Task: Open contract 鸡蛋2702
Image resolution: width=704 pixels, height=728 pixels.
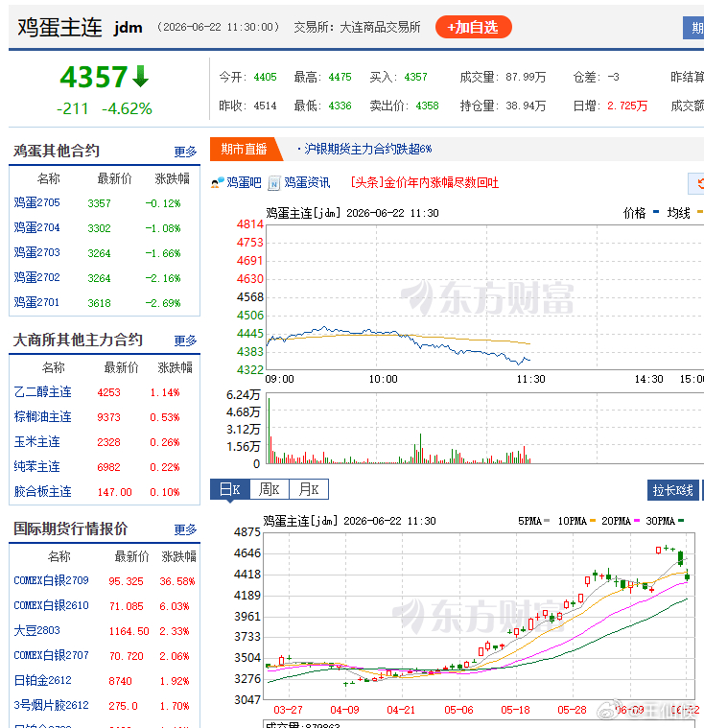Action: point(36,277)
